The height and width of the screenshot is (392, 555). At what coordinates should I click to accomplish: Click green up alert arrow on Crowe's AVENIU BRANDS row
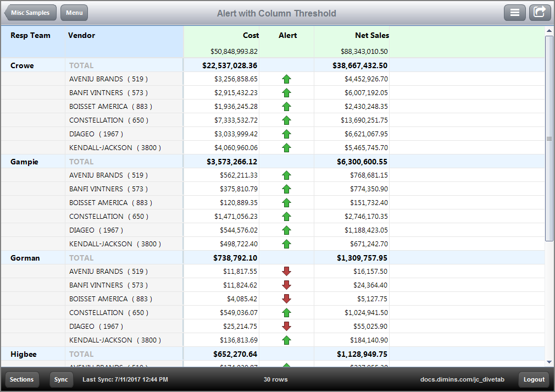click(x=286, y=79)
